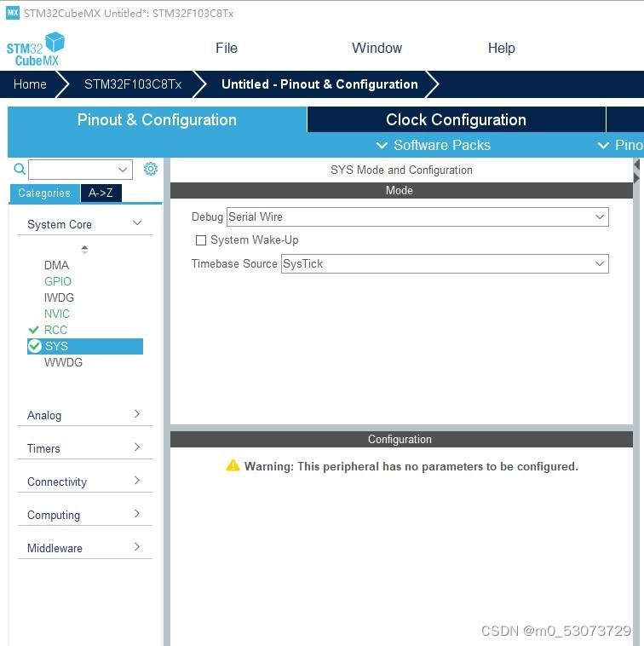644x646 pixels.
Task: Click Untitled - Pinout & Configuration breadcrumb
Action: 319,84
